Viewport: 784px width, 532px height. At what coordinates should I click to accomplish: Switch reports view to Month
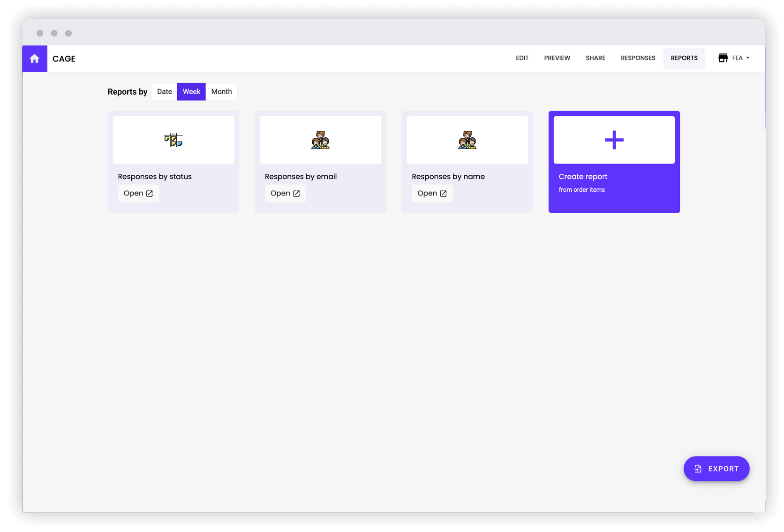[221, 91]
